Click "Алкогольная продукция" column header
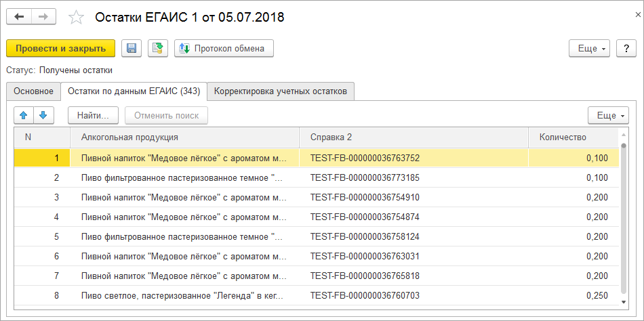The height and width of the screenshot is (321, 644). click(129, 137)
